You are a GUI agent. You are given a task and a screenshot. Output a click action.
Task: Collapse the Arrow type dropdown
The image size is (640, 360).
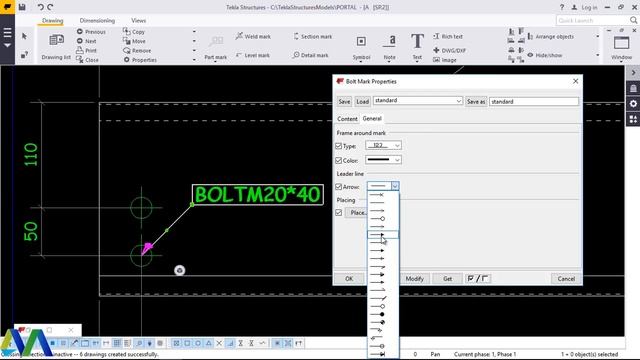point(395,186)
